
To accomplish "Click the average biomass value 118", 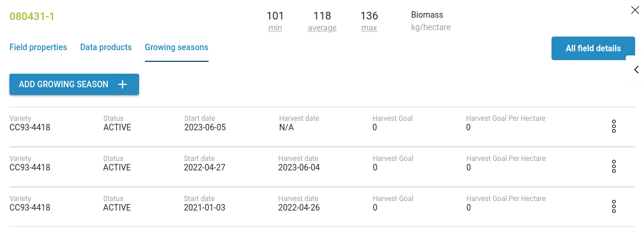I will click(x=322, y=16).
